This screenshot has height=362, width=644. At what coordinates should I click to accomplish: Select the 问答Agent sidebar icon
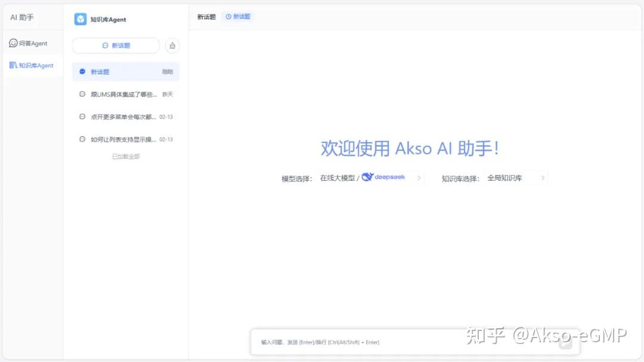13,43
